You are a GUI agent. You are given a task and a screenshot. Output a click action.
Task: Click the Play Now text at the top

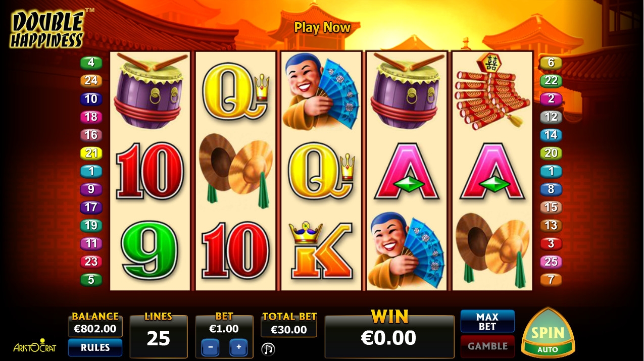click(x=322, y=27)
